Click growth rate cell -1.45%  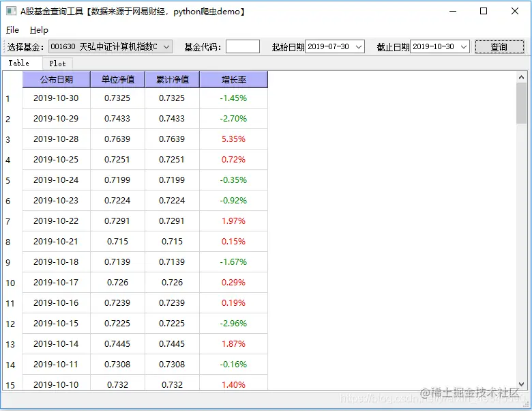(234, 98)
